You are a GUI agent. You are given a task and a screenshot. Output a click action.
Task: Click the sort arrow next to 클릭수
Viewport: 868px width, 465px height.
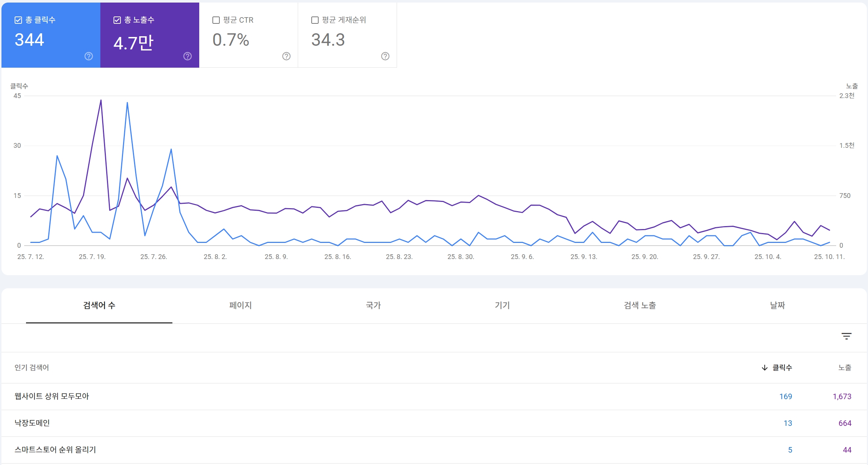[x=765, y=368]
